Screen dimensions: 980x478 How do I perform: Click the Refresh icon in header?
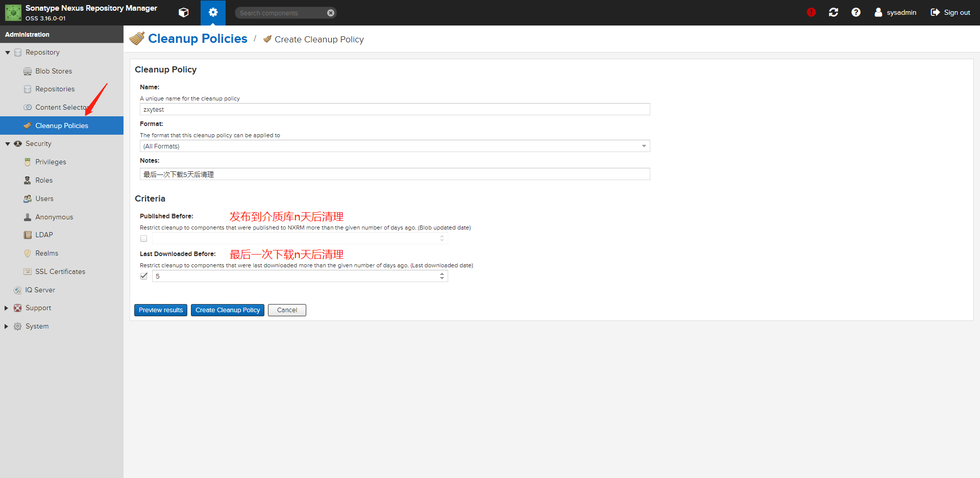[x=834, y=12]
